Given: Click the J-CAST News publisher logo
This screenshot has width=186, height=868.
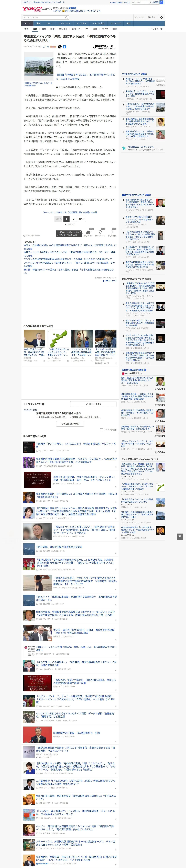Looking at the screenshot, I should [104, 47].
